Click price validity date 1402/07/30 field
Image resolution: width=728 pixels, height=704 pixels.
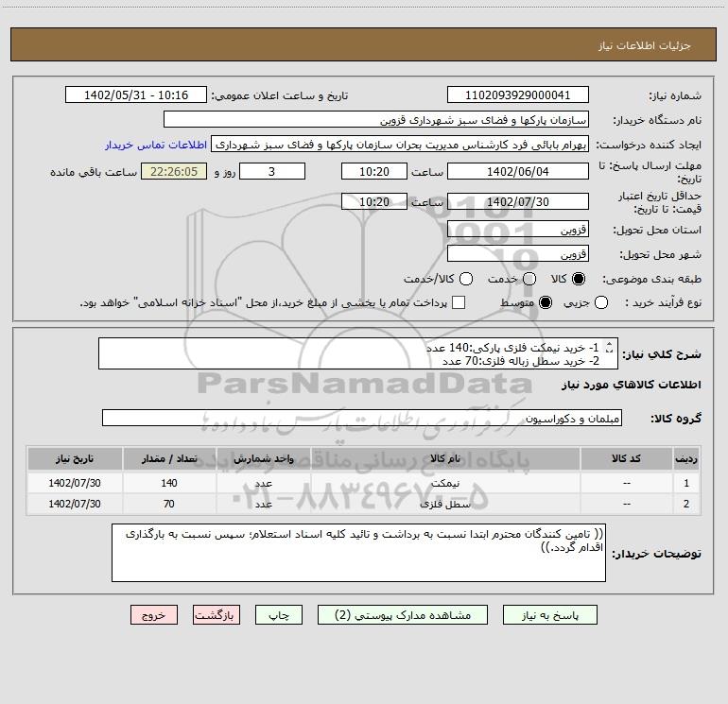[518, 201]
